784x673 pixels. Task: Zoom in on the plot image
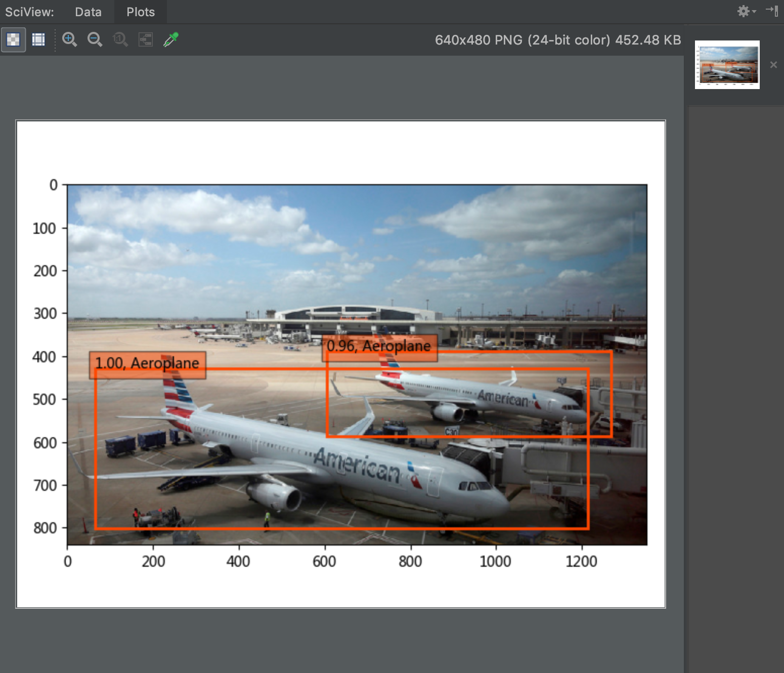coord(69,39)
